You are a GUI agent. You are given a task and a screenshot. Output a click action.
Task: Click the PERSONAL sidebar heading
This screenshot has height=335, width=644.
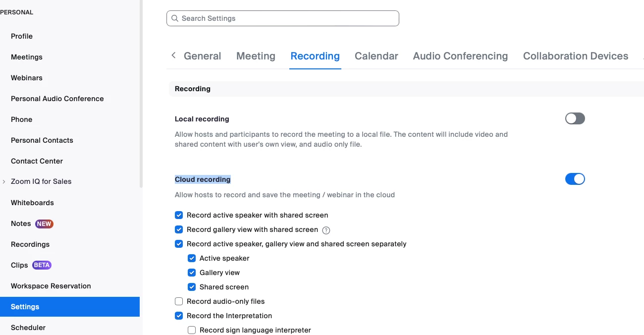[17, 12]
